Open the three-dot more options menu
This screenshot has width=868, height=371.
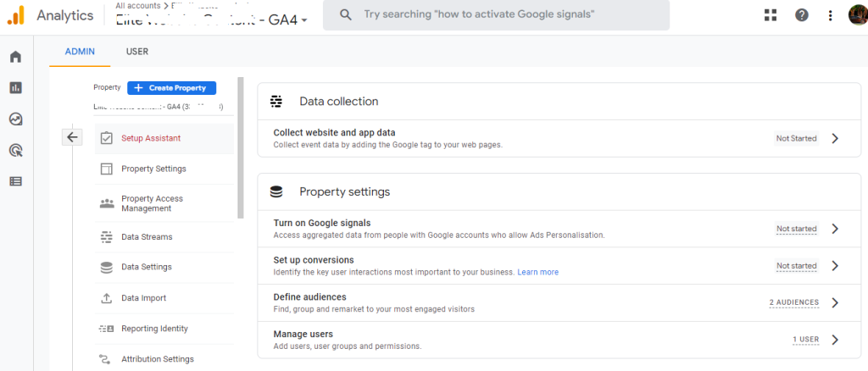[x=830, y=15]
